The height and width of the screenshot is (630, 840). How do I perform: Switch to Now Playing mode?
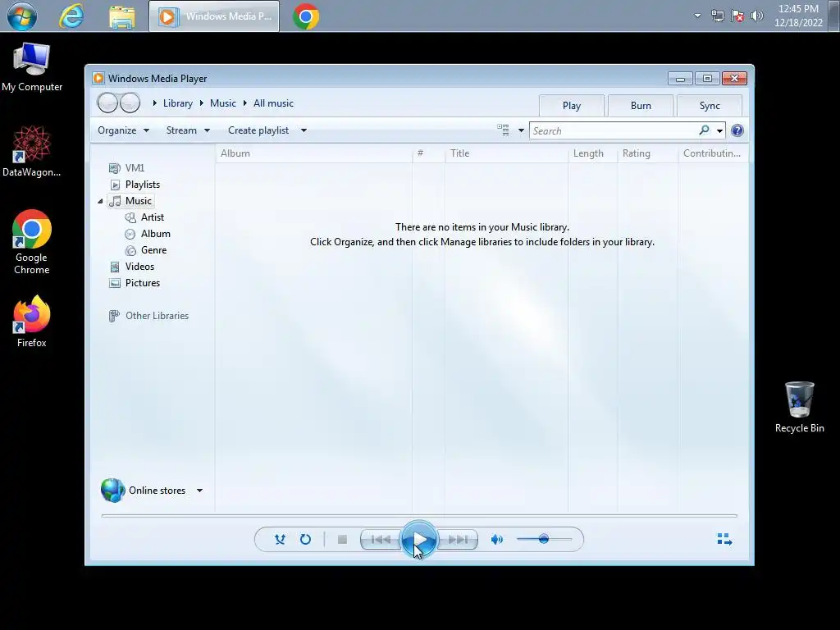724,539
